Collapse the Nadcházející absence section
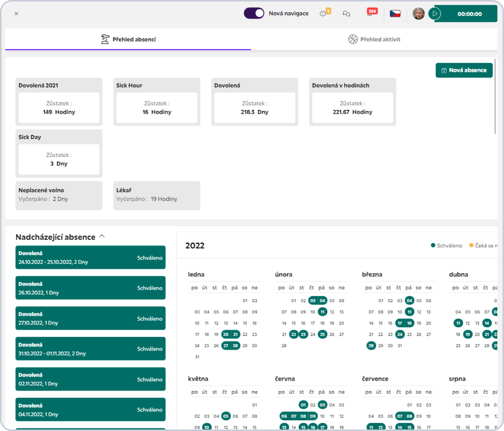504x431 pixels. 102,236
